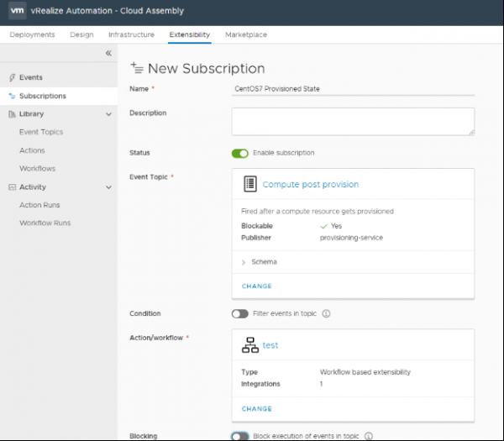Click the test workflow diagram icon
This screenshot has width=504, height=441.
pos(249,345)
